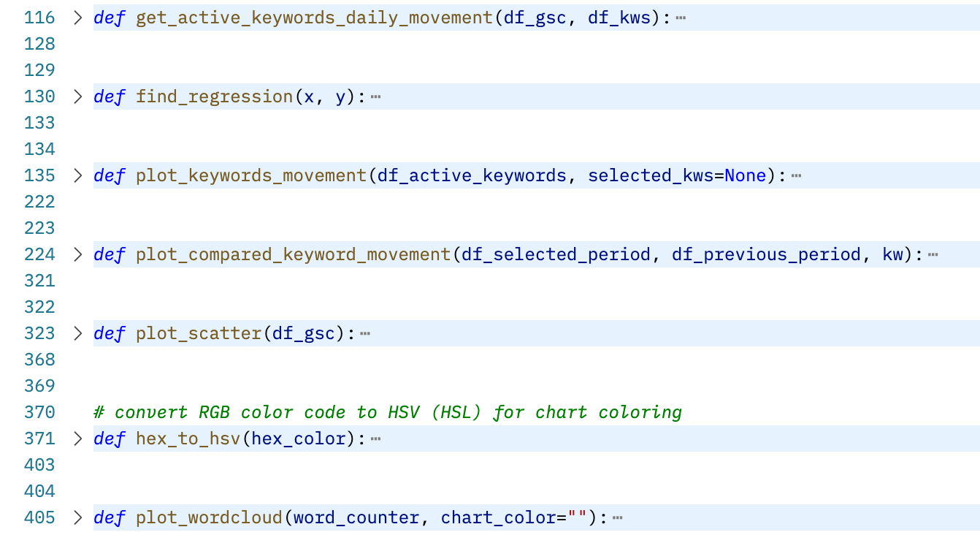Click the comment about converting RGB to HSV

(388, 412)
